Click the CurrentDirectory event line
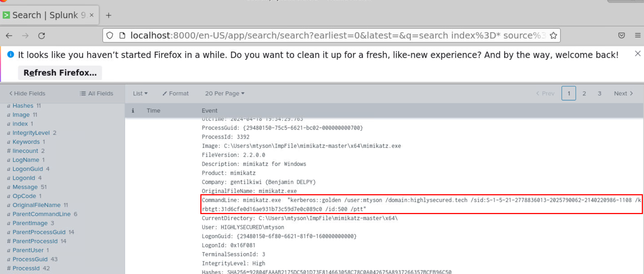644x274 pixels. (300, 218)
